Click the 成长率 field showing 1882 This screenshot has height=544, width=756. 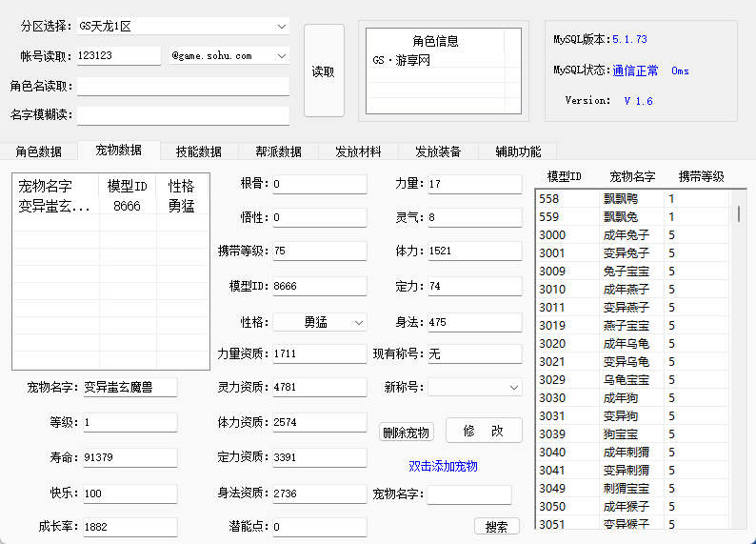(x=129, y=526)
